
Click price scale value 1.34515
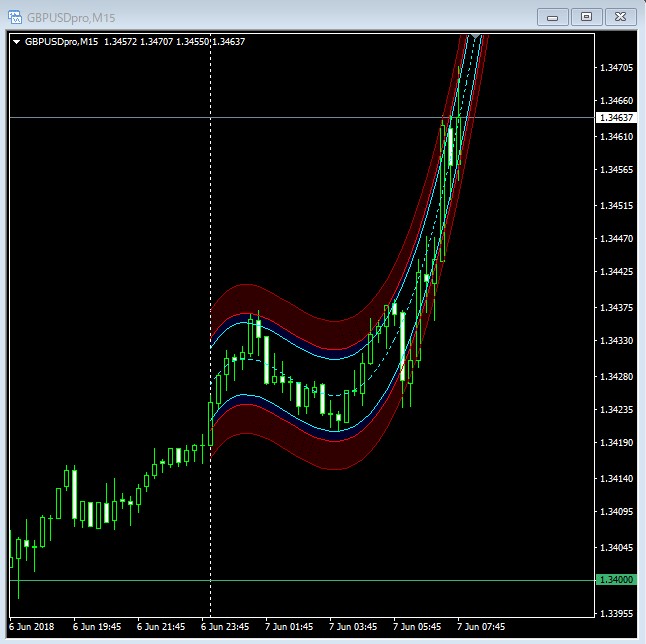pos(616,205)
